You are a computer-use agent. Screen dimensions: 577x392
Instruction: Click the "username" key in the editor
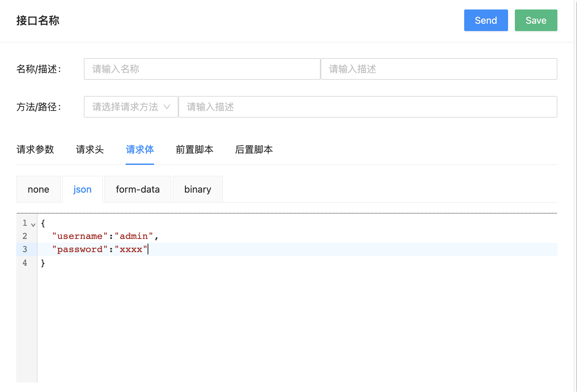point(80,236)
